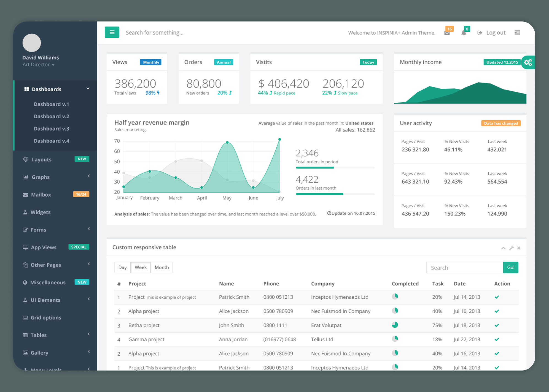This screenshot has height=392, width=549.
Task: Select the Week view toggle
Action: [141, 268]
